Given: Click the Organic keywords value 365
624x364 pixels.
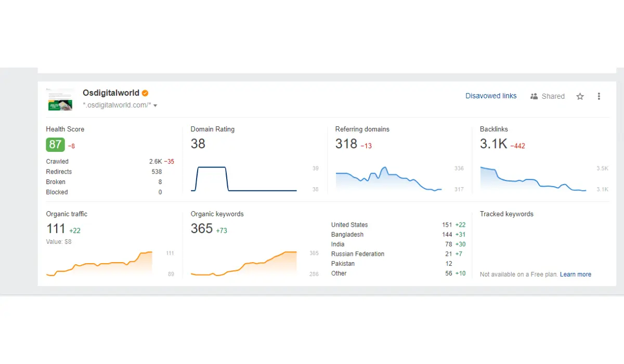Looking at the screenshot, I should (202, 229).
